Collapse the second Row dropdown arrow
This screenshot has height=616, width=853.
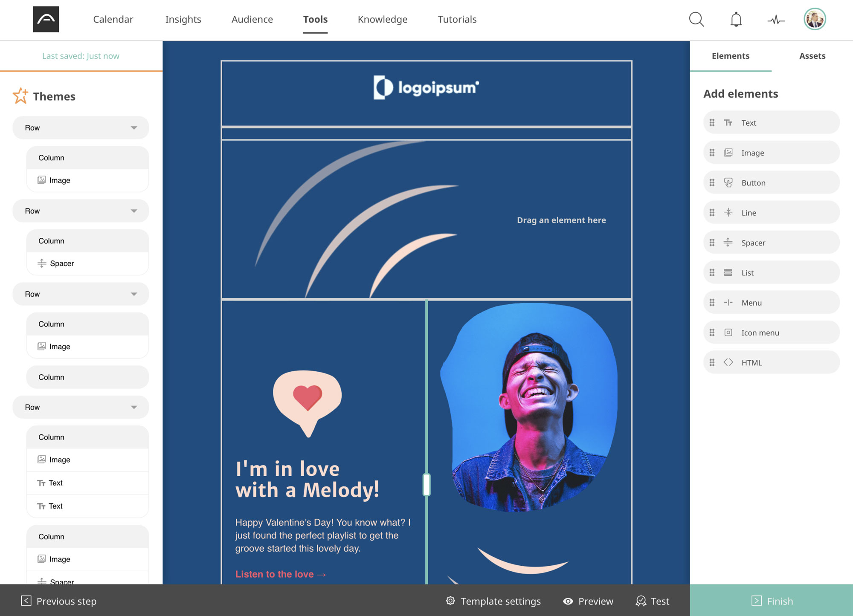[x=134, y=211]
